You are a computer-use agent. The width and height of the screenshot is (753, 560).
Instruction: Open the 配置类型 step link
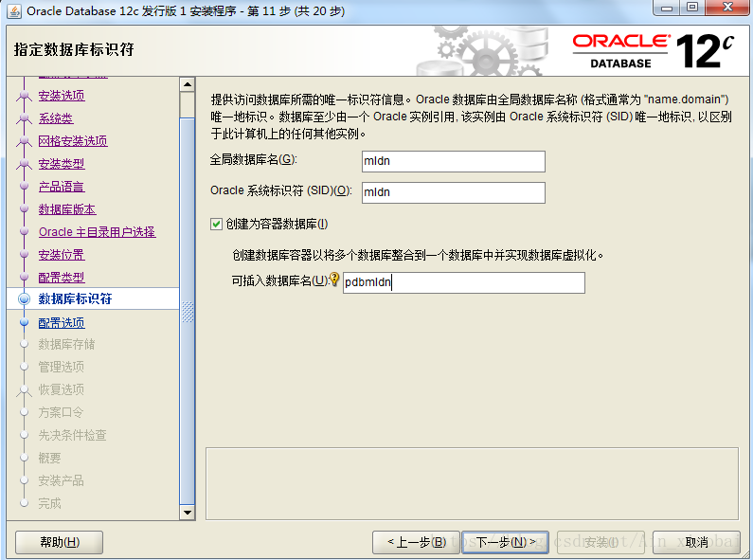click(62, 277)
